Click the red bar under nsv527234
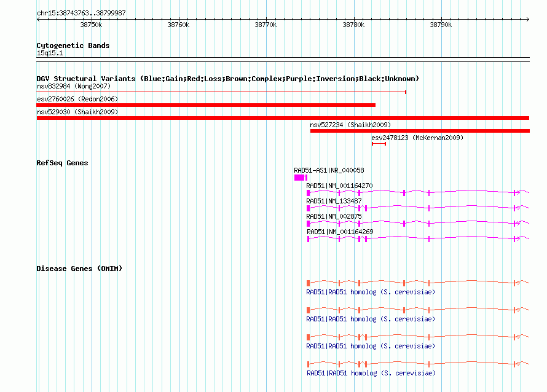The height and width of the screenshot is (392, 547). click(x=420, y=131)
